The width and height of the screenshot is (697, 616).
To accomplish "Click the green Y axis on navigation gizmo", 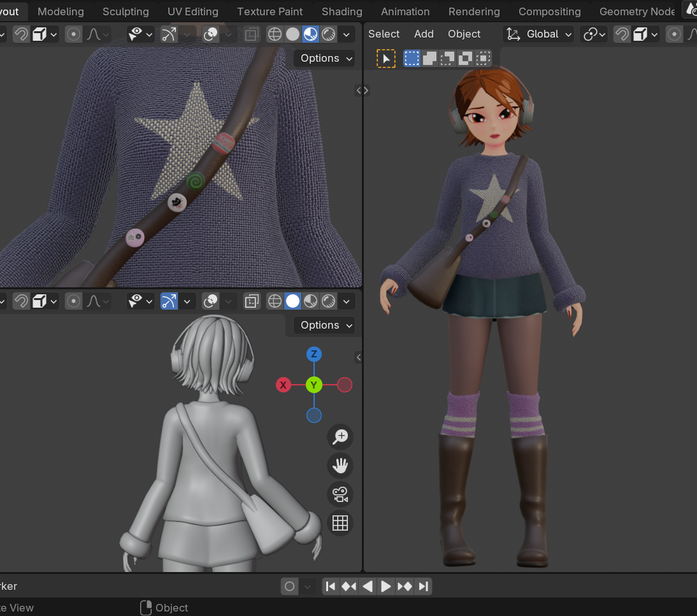I will 314,385.
